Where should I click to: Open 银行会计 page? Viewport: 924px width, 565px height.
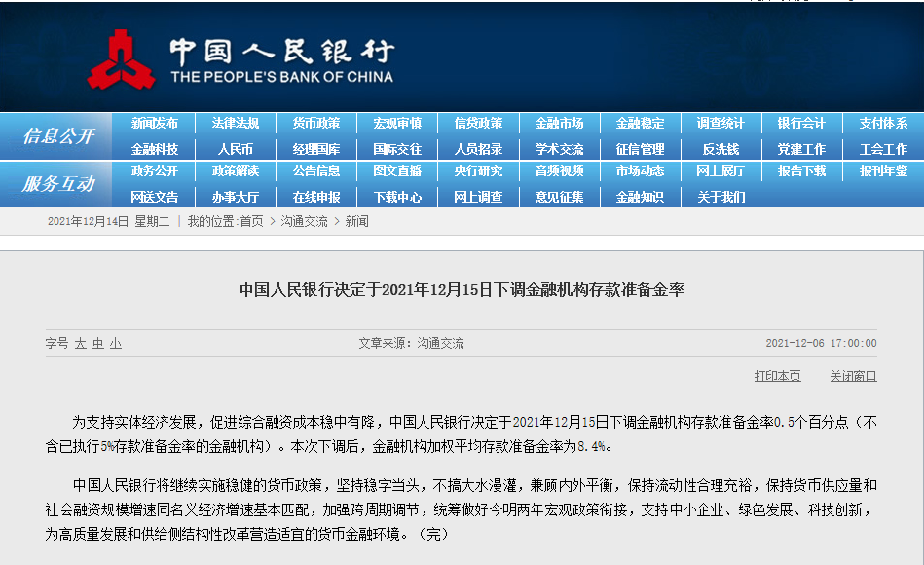point(801,124)
